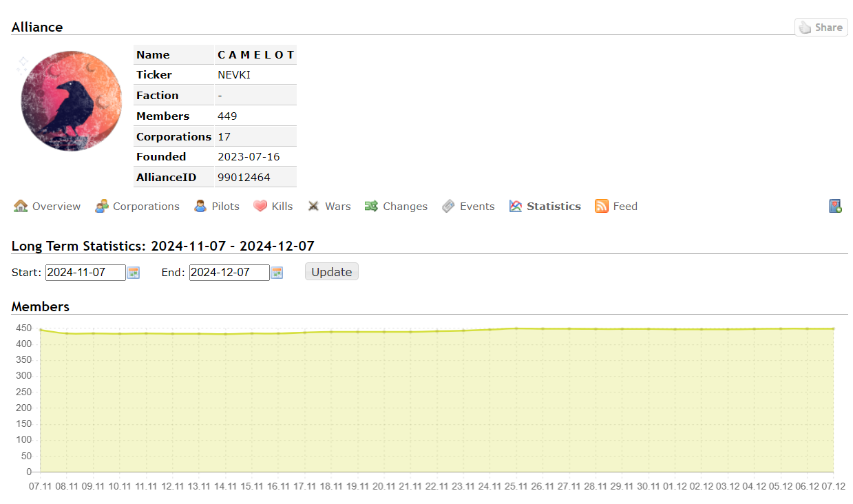853x504 pixels.
Task: Focus the Start date field 2024-11-07
Action: point(85,272)
